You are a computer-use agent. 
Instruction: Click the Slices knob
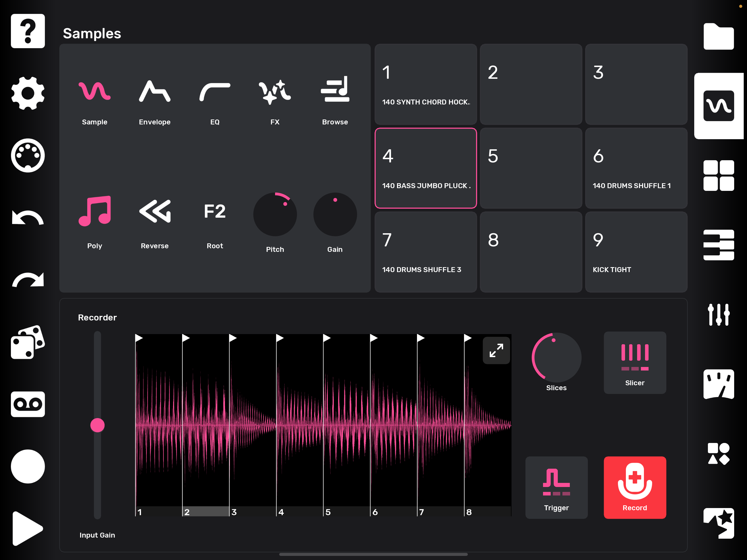coord(556,358)
